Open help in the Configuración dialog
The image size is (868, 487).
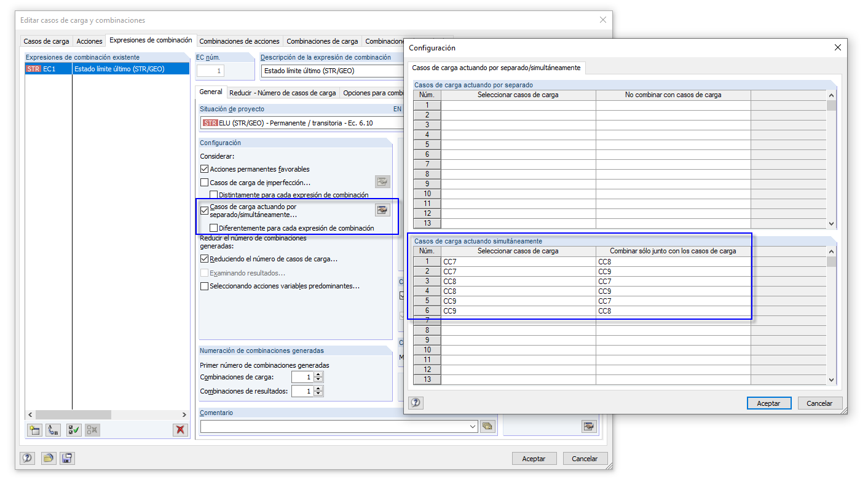pyautogui.click(x=416, y=403)
